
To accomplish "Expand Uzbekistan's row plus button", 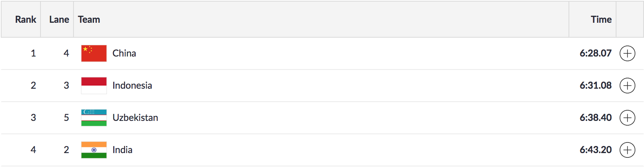I will (627, 118).
